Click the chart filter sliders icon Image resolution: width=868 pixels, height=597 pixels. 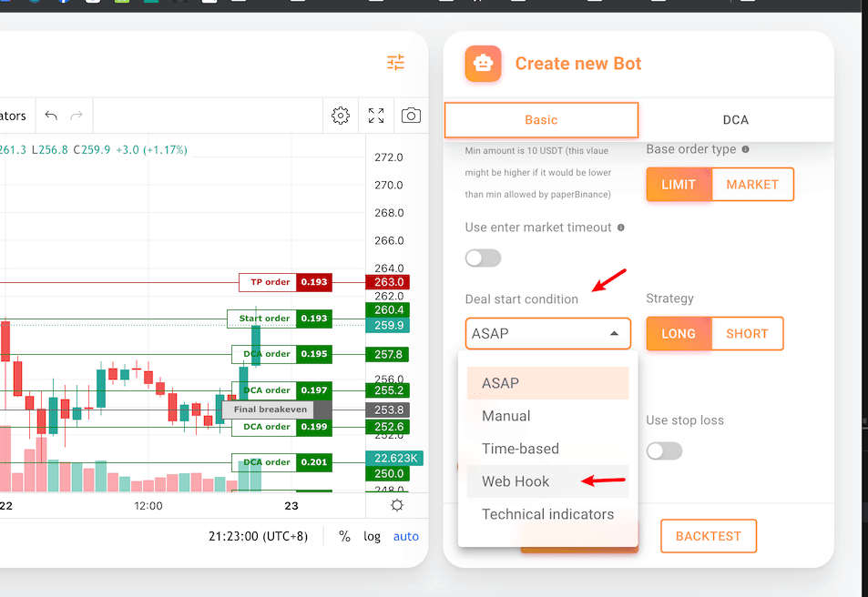pos(395,63)
